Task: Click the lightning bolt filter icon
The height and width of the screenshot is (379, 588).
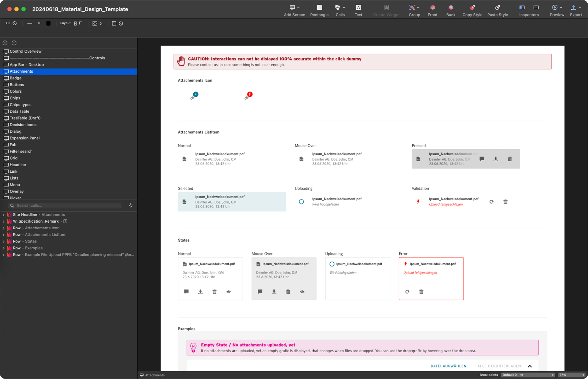Action: click(x=131, y=206)
